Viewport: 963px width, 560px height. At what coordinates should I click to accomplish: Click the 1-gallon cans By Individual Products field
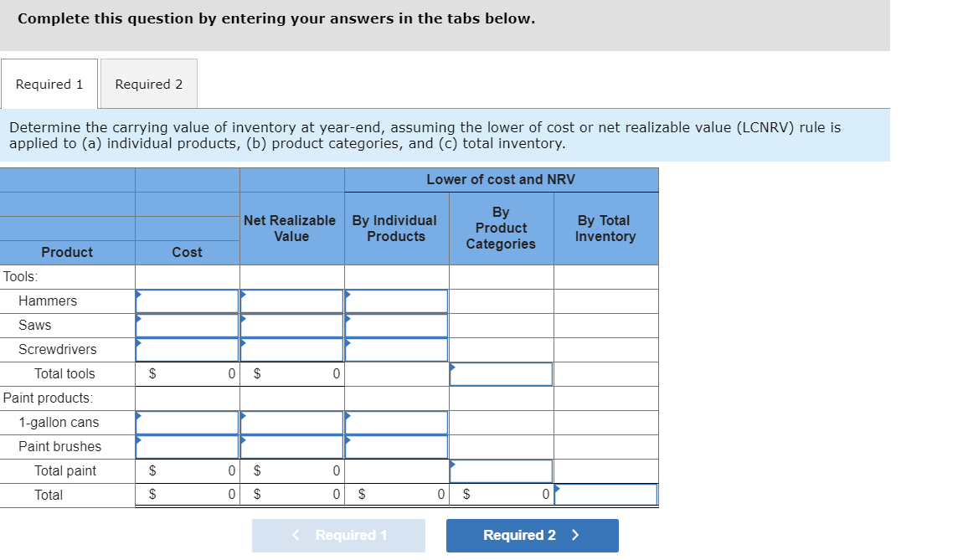tap(395, 422)
